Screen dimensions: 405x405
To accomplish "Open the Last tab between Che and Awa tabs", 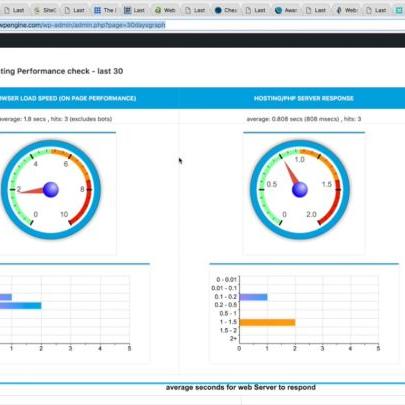I will pyautogui.click(x=256, y=10).
